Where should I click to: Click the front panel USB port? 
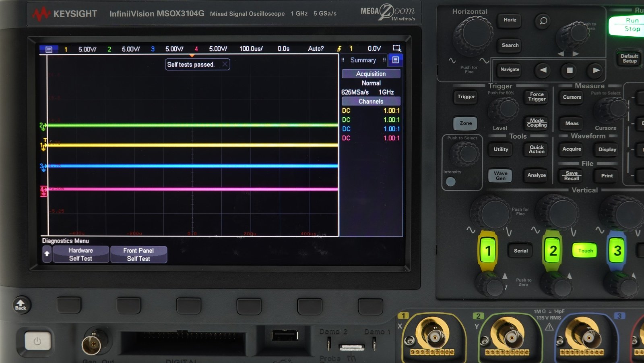(x=285, y=335)
